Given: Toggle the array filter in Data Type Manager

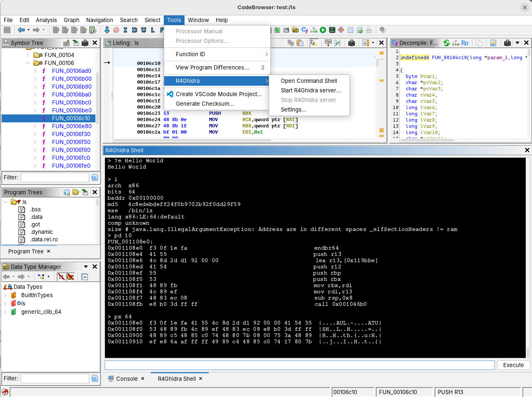Looking at the screenshot, I should (x=61, y=277).
